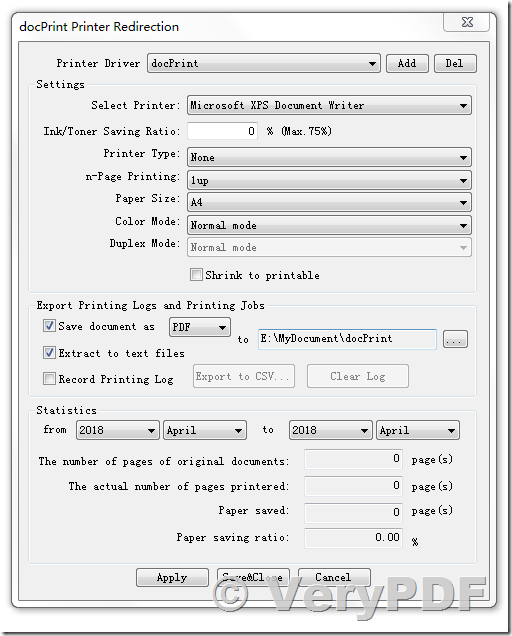The width and height of the screenshot is (512, 636).
Task: Click the Apply button
Action: pyautogui.click(x=172, y=577)
